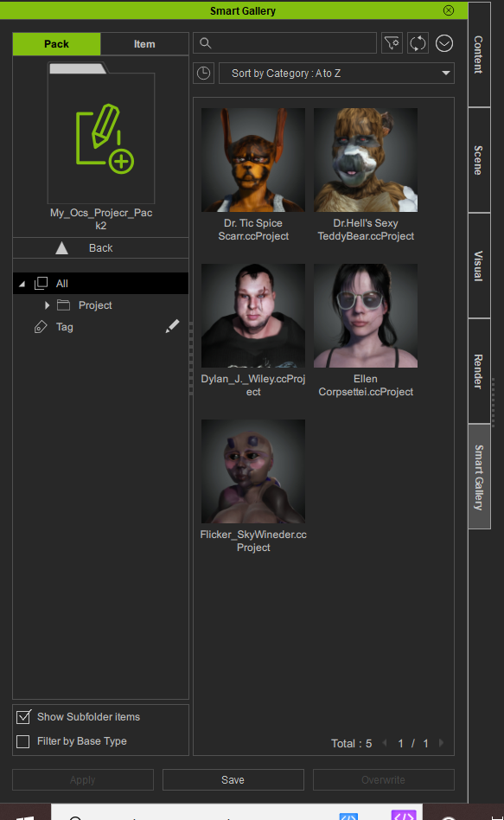Select Dr.Hell's Sexy TeddyBear thumbnail

pyautogui.click(x=366, y=160)
